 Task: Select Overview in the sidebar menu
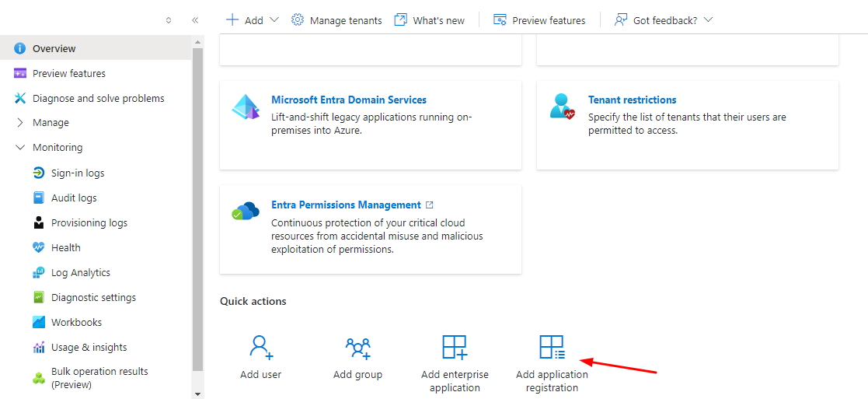pos(96,48)
